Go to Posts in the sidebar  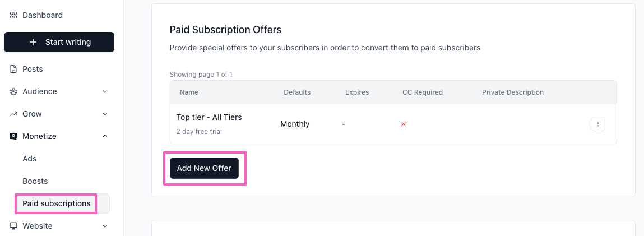(x=33, y=69)
